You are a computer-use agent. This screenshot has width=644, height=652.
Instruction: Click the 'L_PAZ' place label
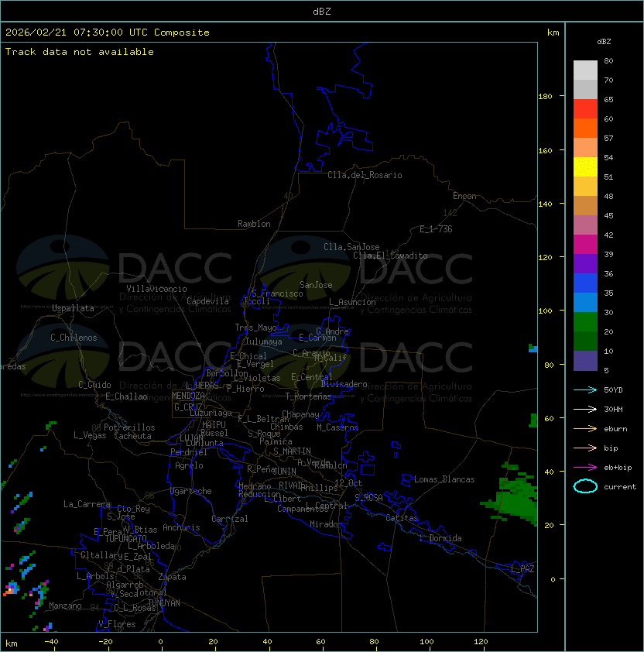click(522, 569)
